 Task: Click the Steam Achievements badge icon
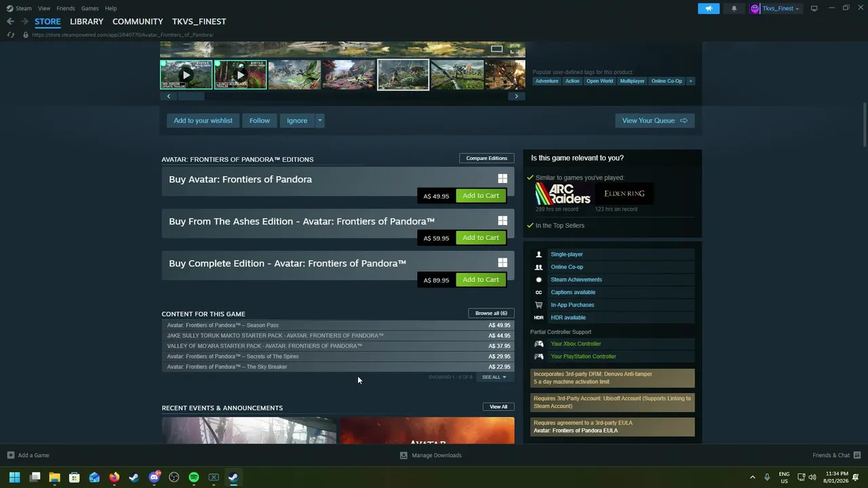(538, 279)
